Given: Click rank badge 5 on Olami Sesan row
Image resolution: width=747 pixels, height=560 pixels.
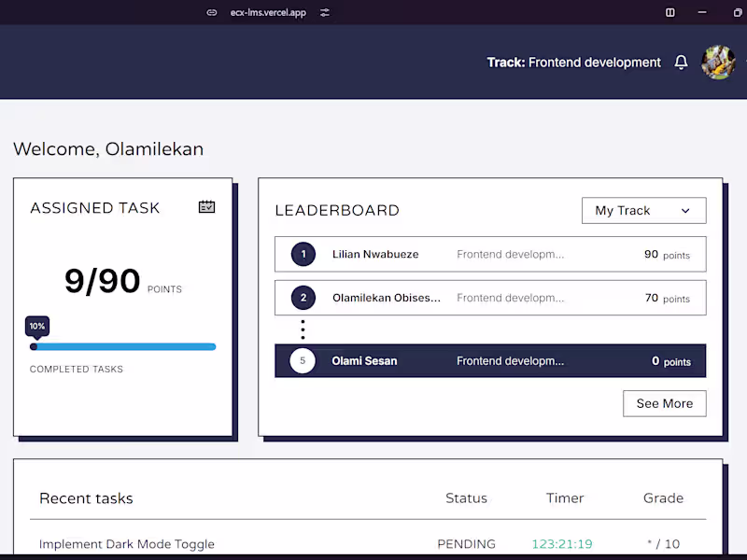Looking at the screenshot, I should (302, 360).
